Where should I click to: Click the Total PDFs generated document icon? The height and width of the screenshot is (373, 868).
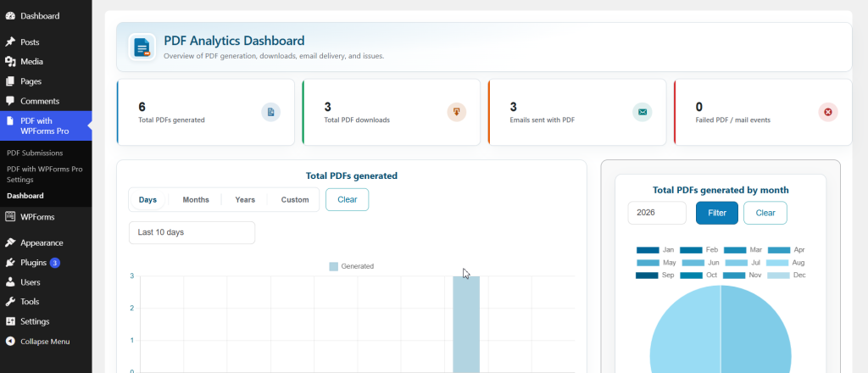pyautogui.click(x=270, y=113)
